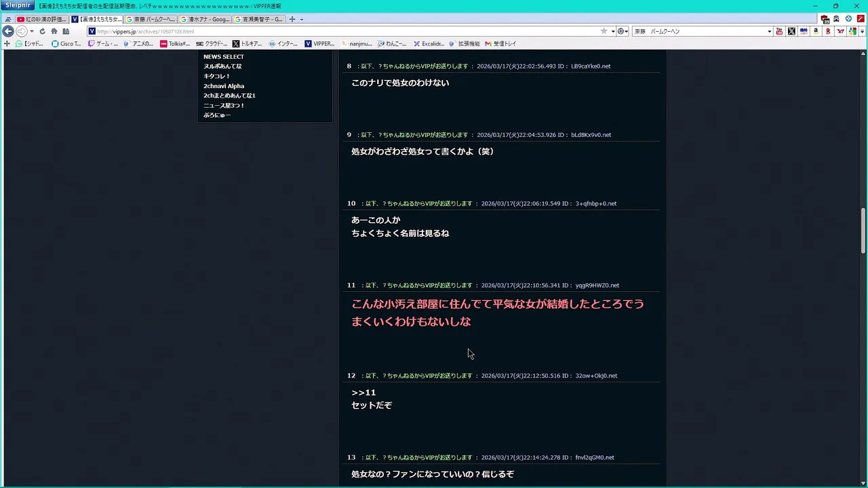Click the blue circular extension icon

848,19
